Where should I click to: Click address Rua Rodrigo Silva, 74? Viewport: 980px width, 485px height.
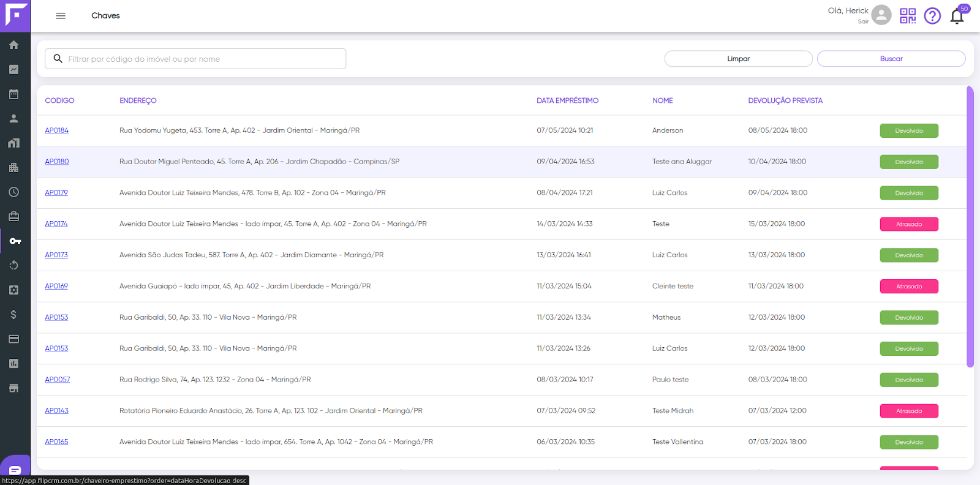click(215, 380)
